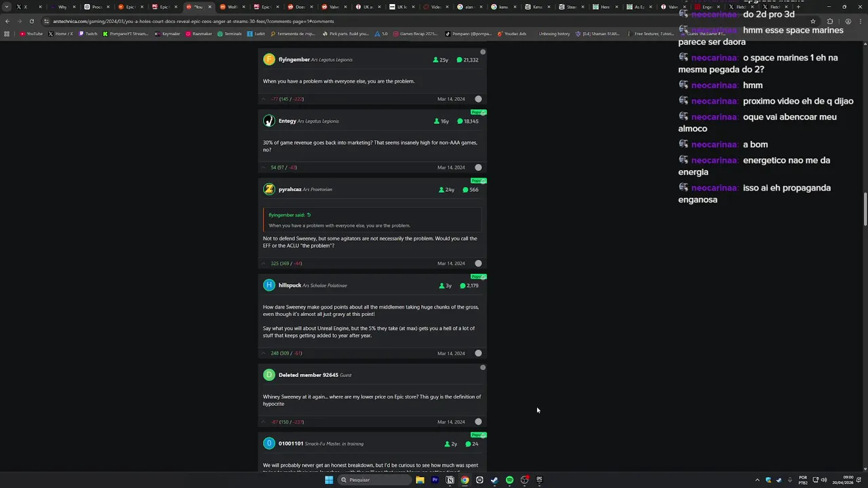Switch to the 'Here' browser tab
868x488 pixels.
(606, 7)
